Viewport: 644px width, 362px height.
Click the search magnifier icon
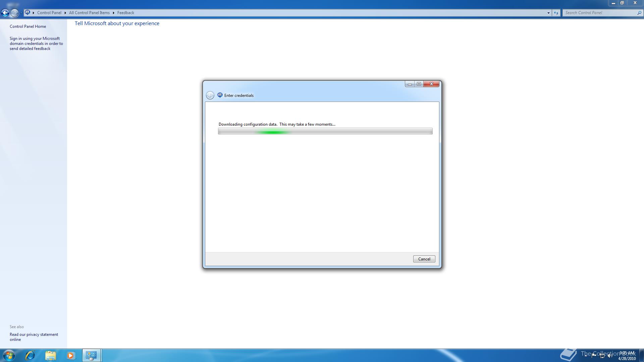(x=639, y=13)
